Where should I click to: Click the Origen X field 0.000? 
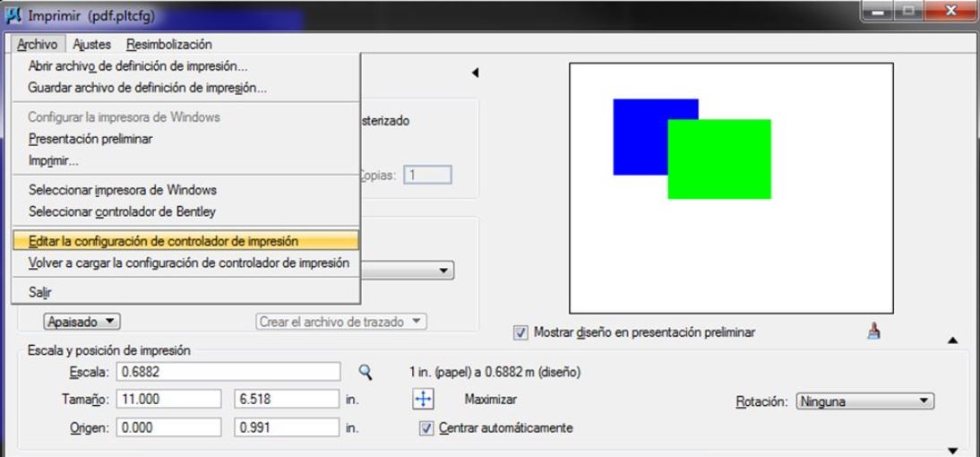168,427
